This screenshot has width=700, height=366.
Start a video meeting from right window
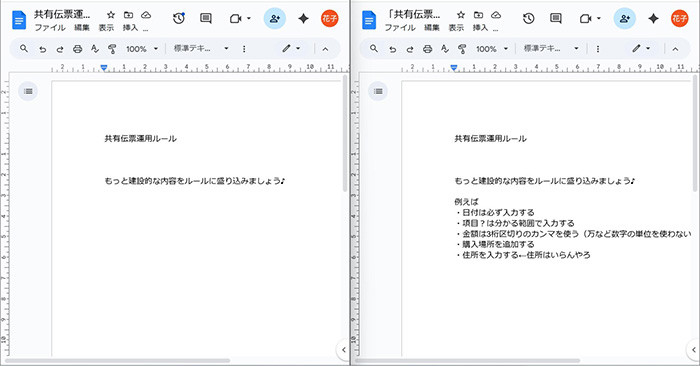(585, 19)
